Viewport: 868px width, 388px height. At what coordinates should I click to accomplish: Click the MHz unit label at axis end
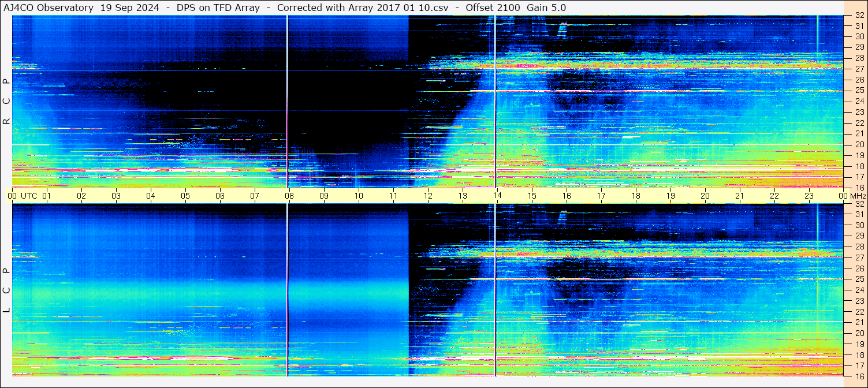[x=856, y=196]
